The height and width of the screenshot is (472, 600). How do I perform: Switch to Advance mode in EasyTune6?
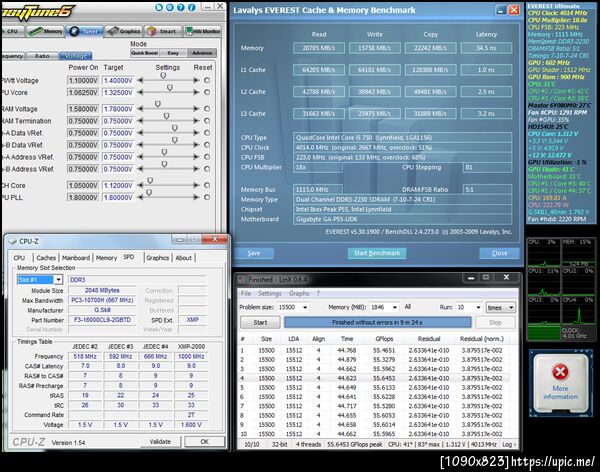[202, 53]
